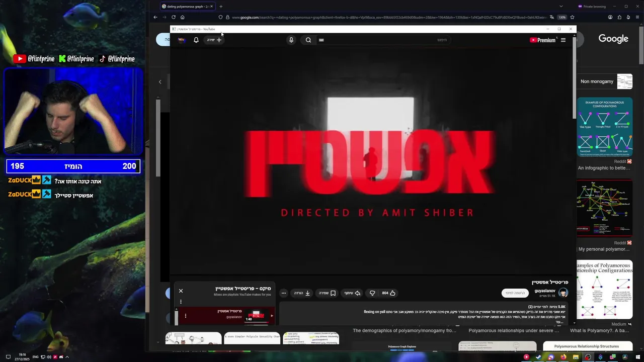The height and width of the screenshot is (362, 644).
Task: Select playlist video thumbnail with 1:40
Action: point(257,316)
